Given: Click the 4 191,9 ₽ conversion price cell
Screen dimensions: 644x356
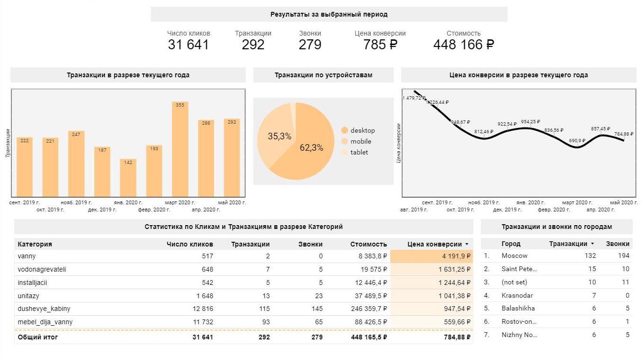Looking at the screenshot, I should tap(432, 256).
